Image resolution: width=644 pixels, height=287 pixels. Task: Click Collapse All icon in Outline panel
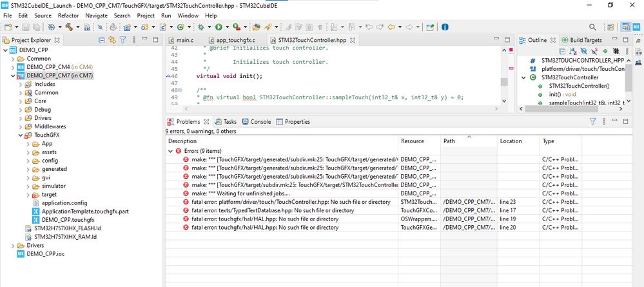[x=562, y=52]
